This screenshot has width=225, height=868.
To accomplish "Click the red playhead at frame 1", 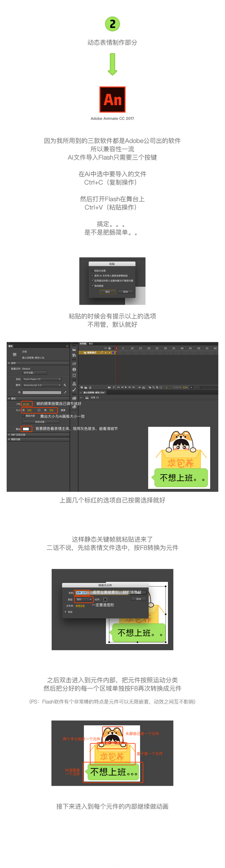I will [116, 348].
